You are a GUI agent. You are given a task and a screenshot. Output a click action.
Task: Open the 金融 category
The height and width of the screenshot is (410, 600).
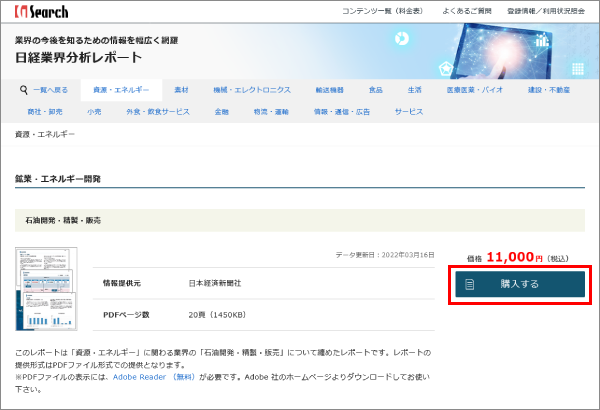coord(222,112)
